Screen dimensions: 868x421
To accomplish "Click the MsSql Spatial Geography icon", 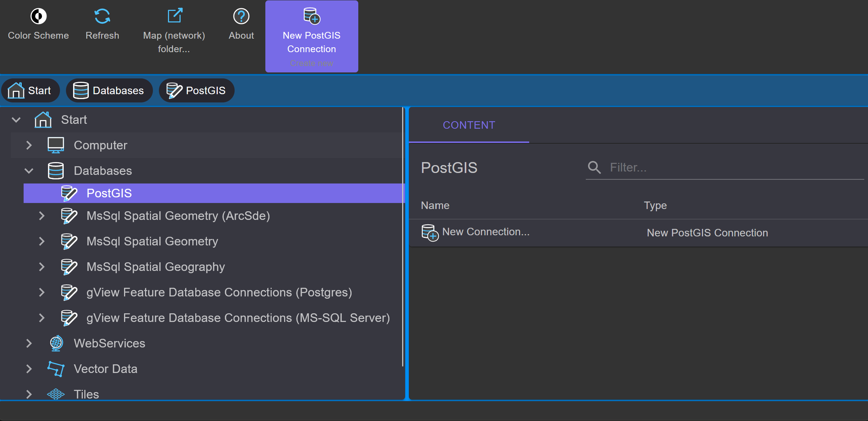I will pyautogui.click(x=69, y=267).
